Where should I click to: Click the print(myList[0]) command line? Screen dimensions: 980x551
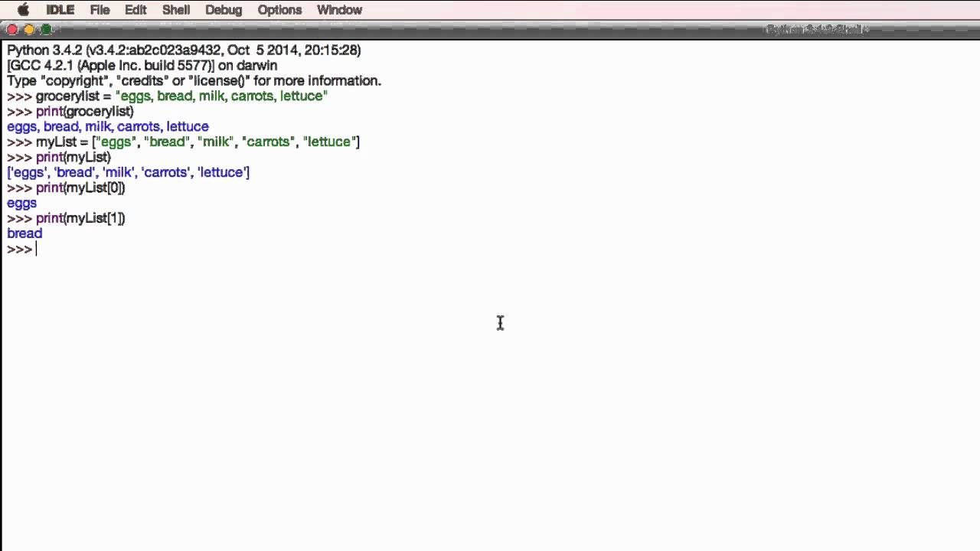click(x=66, y=187)
